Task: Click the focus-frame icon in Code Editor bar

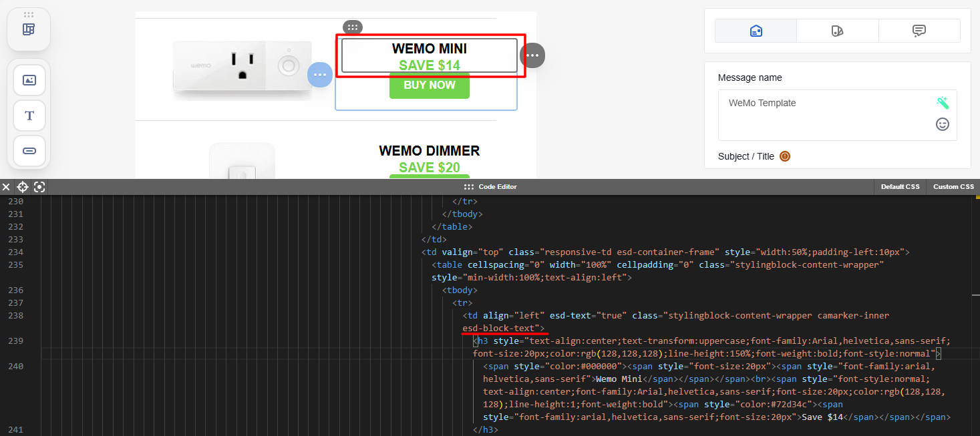Action: 39,187
